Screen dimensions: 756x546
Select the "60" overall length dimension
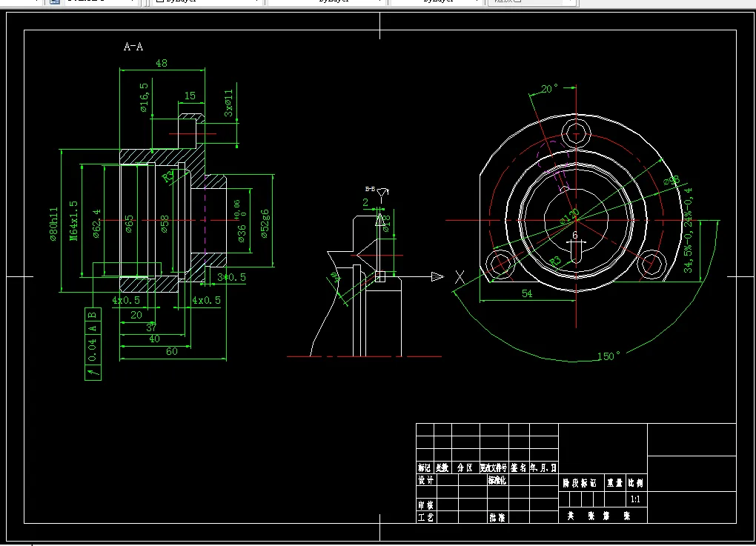tap(172, 351)
